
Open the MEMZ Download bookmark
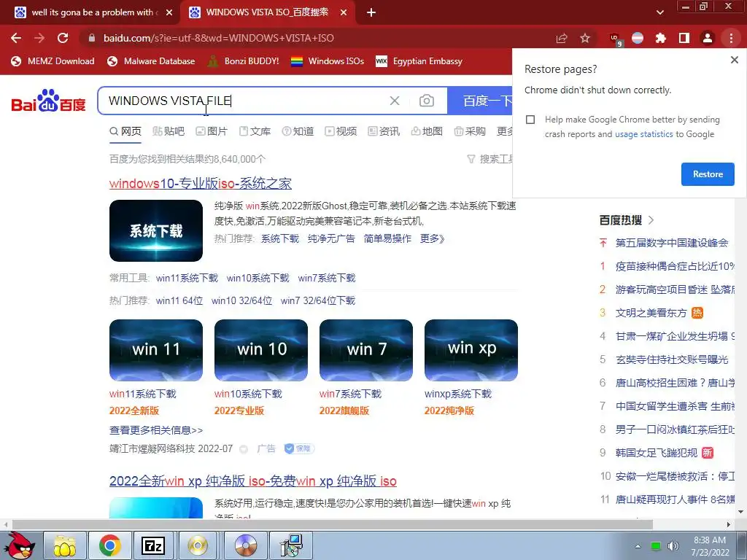coord(53,61)
